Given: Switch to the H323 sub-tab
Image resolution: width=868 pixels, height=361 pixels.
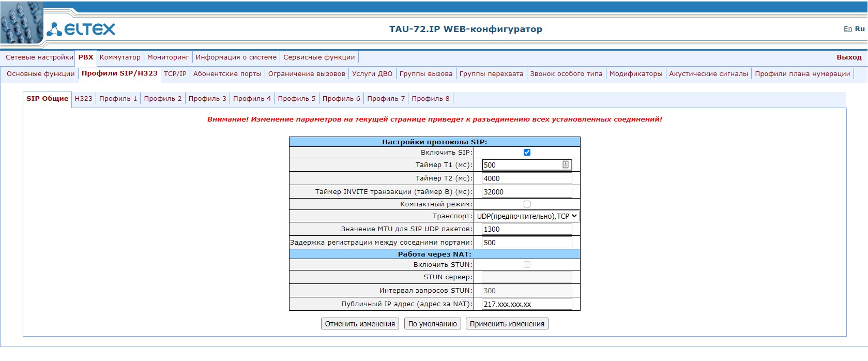Looking at the screenshot, I should pos(84,99).
